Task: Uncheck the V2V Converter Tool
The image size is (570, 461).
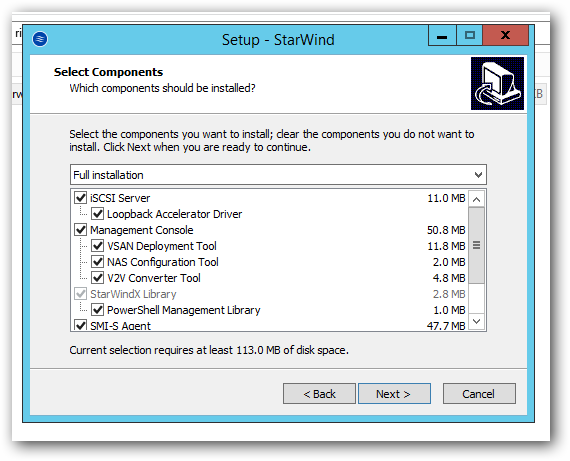Action: coord(97,278)
